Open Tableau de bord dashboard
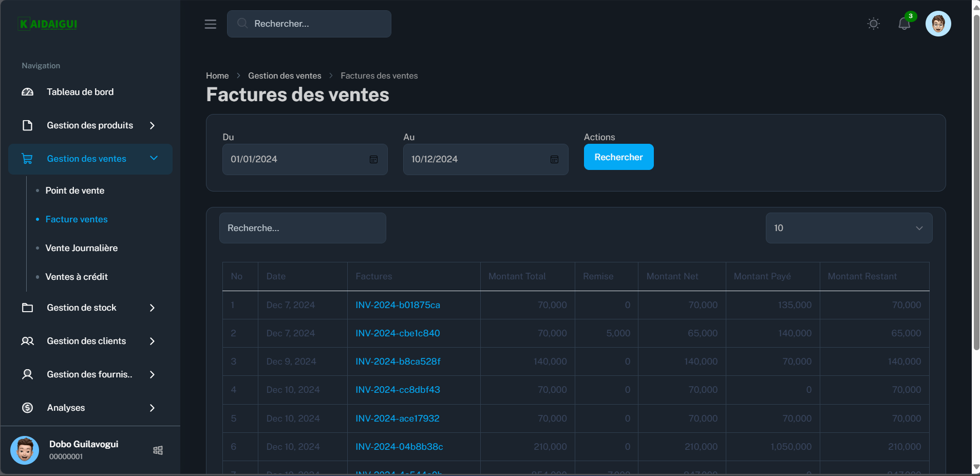The height and width of the screenshot is (476, 980). tap(80, 92)
